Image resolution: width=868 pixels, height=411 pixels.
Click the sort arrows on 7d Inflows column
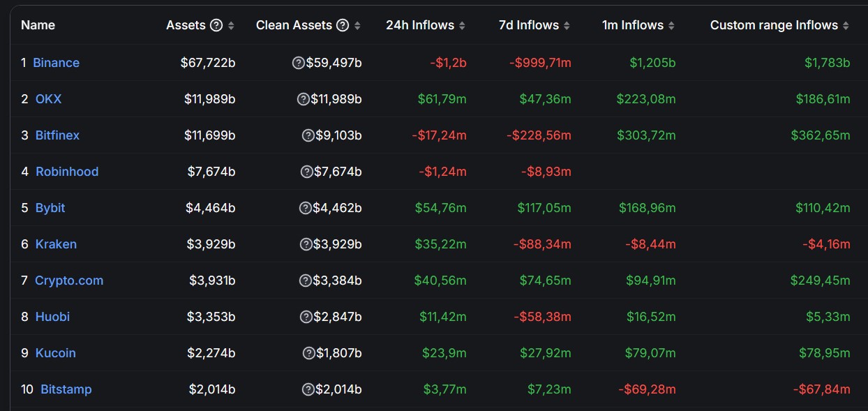(567, 26)
